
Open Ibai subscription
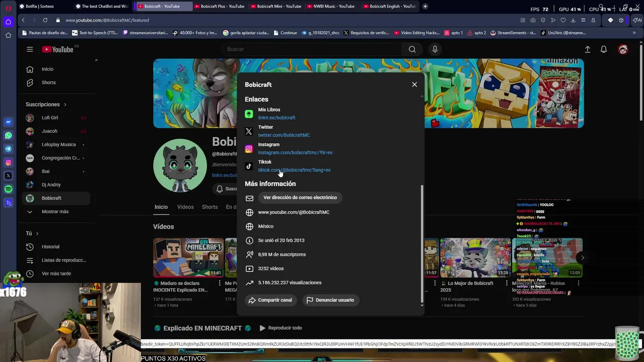(55, 171)
